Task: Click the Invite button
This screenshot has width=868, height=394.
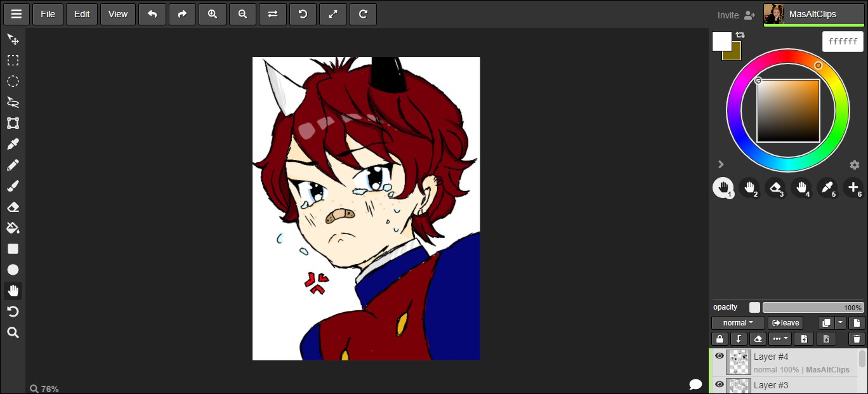Action: coord(736,15)
